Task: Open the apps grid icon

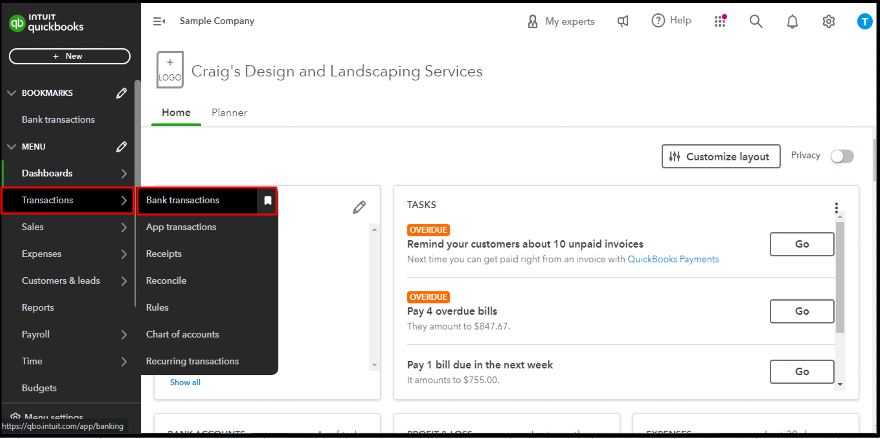Action: pyautogui.click(x=720, y=21)
